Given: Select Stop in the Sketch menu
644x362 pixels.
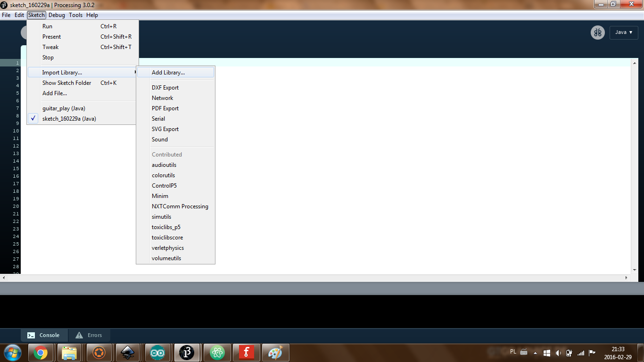Looking at the screenshot, I should click(x=83, y=58).
